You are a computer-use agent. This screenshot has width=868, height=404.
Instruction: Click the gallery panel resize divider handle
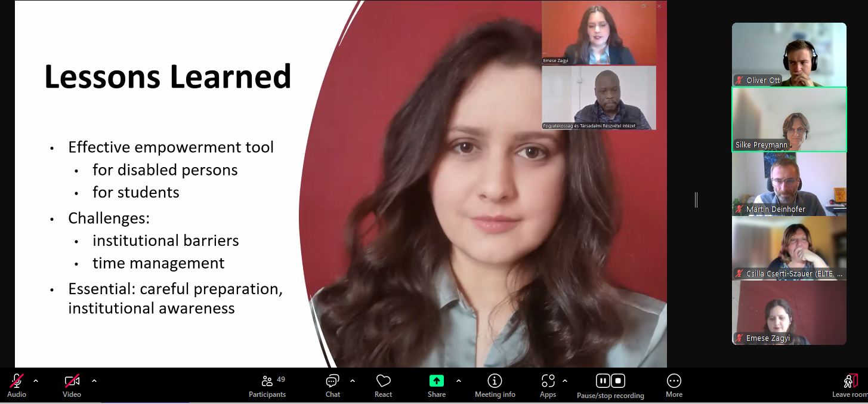(696, 200)
